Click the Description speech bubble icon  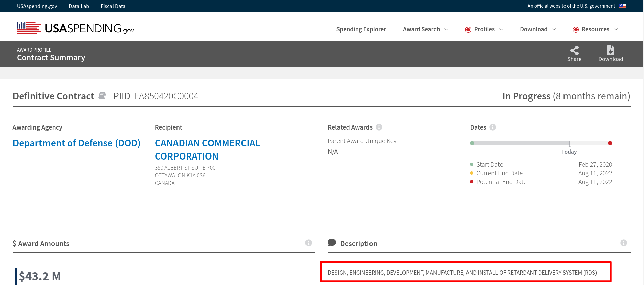[332, 243]
